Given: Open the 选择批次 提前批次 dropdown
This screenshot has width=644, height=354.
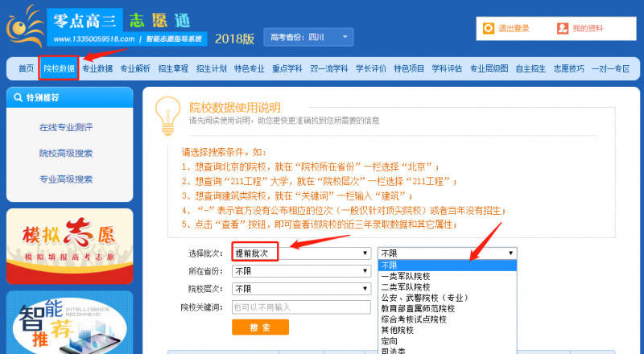Looking at the screenshot, I should point(301,253).
